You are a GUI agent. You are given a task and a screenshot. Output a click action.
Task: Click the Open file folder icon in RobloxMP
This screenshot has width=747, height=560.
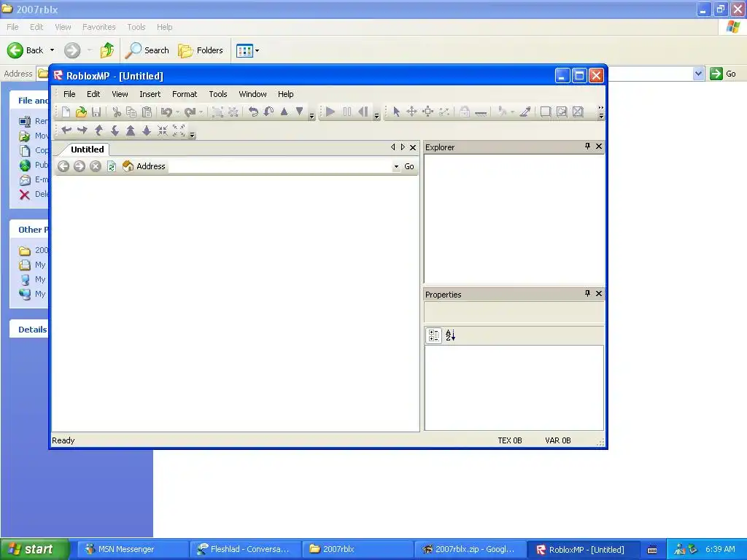pyautogui.click(x=81, y=112)
